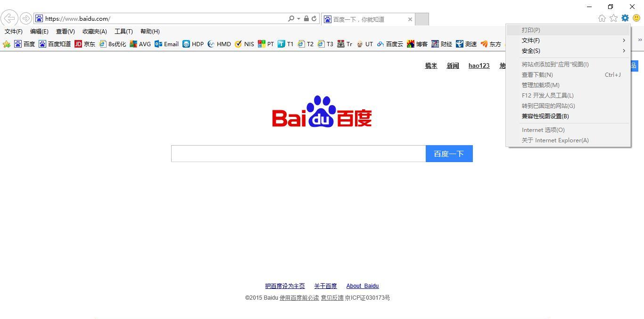Select 将站点添加到"应用"视图(I) item
Viewport: 644px width, 319px height.
coord(568,65)
